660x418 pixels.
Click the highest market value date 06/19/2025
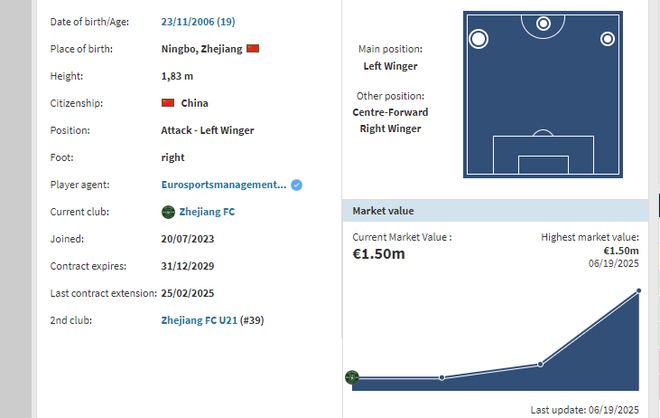coord(614,262)
